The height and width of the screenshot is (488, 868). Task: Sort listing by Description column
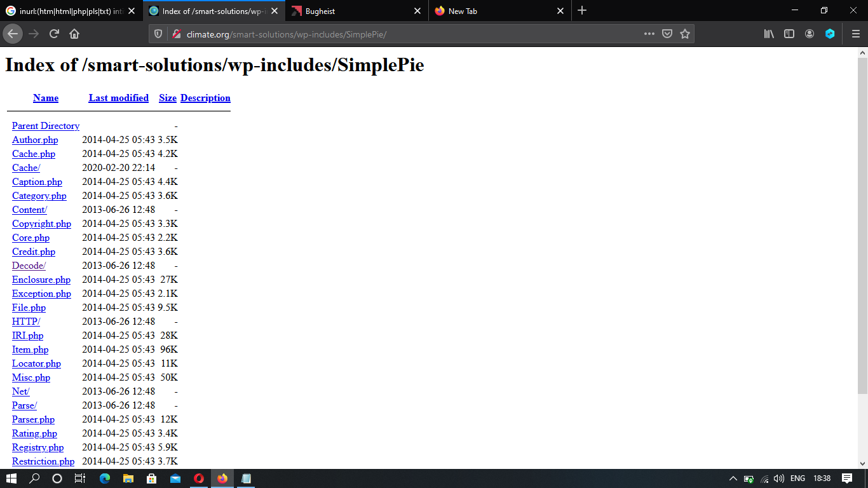point(205,98)
